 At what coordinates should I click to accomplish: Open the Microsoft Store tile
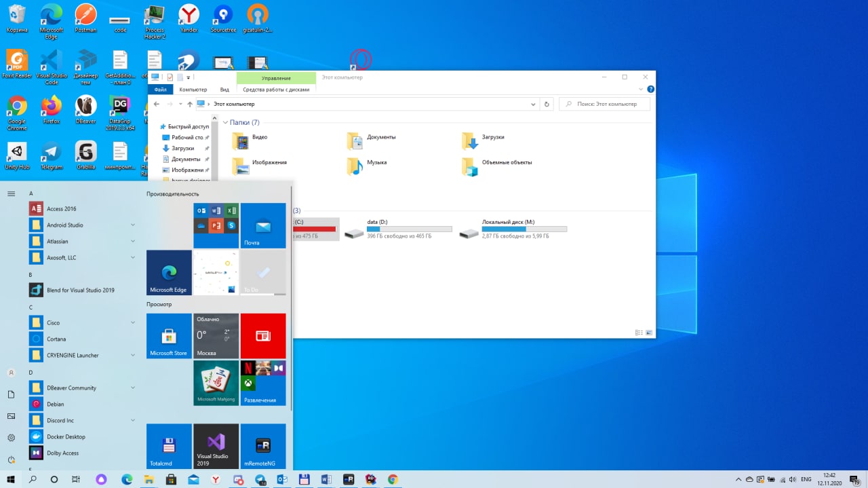(x=169, y=336)
